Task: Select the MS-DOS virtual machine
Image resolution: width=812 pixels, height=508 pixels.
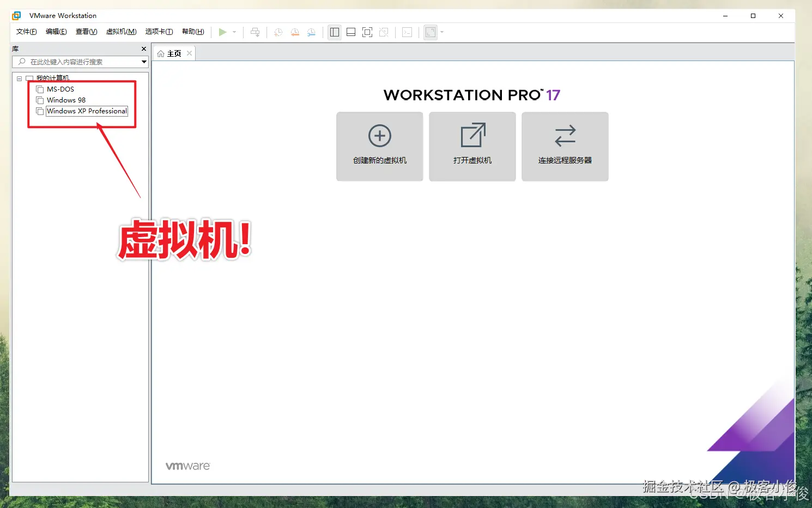Action: click(60, 89)
